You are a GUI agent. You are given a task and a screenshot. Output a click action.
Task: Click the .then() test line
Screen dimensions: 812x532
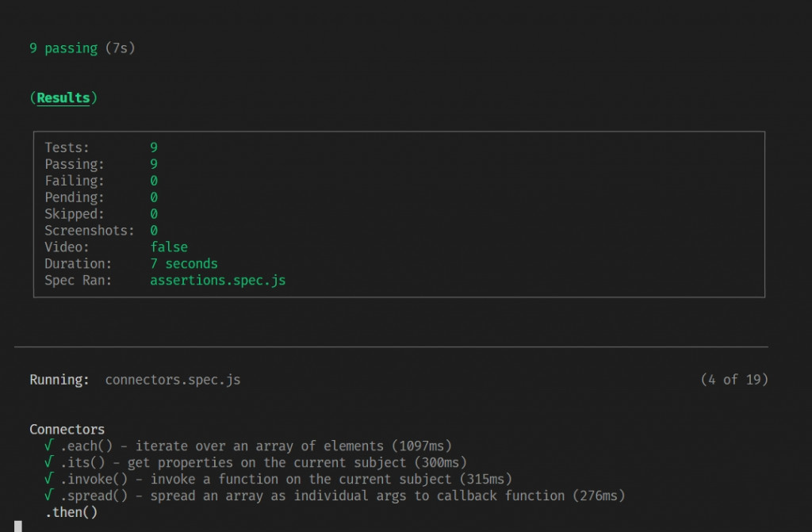point(71,513)
